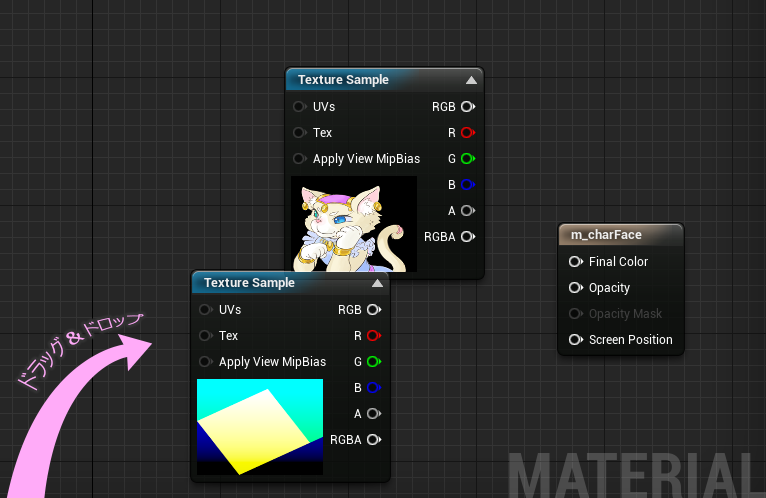Viewport: 766px width, 498px height.
Task: Click the cyan-yellow gradient texture preview
Action: (260, 427)
